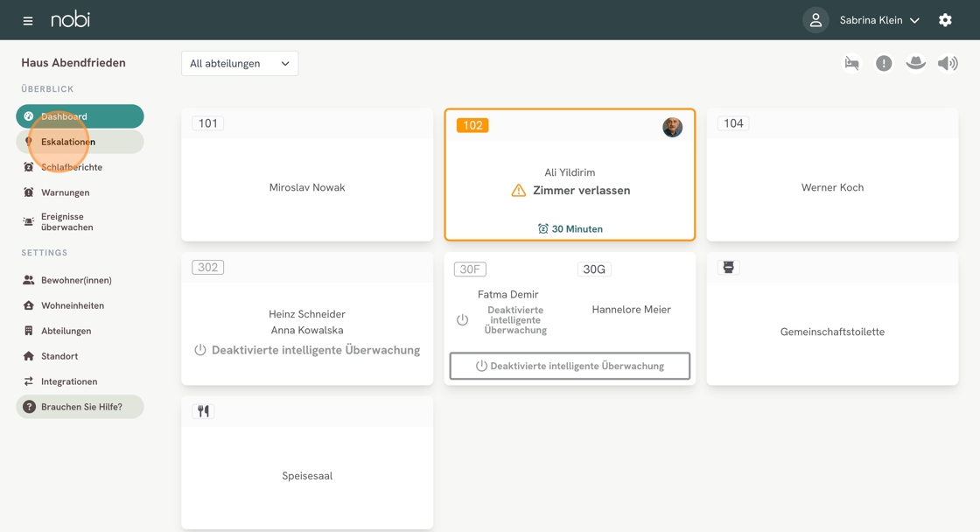Click the Brauchen Sie Hilfe? button
The height and width of the screenshot is (532, 980).
pyautogui.click(x=80, y=407)
